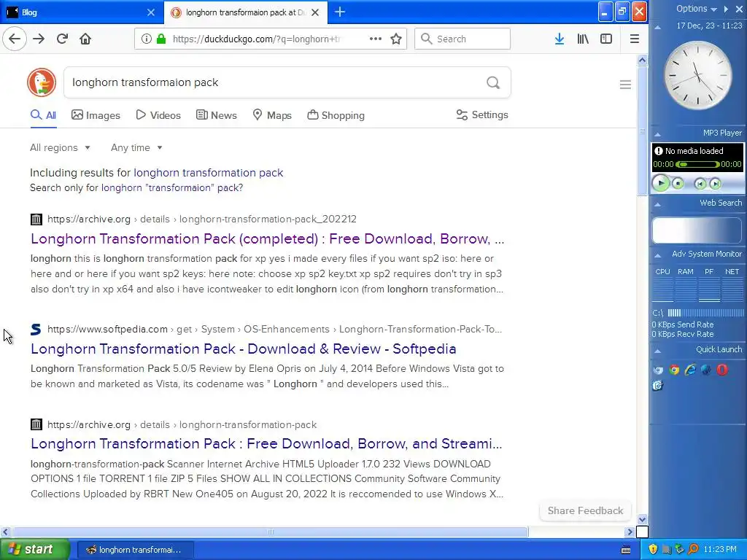747x560 pixels.
Task: Focus the Firefox toolbar Search box
Action: (x=462, y=39)
